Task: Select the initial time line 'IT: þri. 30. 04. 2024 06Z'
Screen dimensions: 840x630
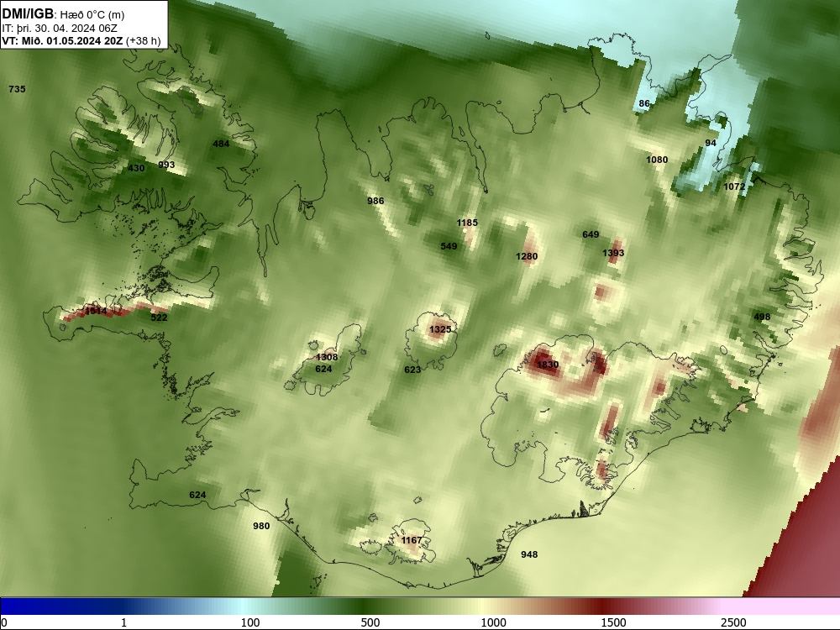Action: pyautogui.click(x=60, y=29)
